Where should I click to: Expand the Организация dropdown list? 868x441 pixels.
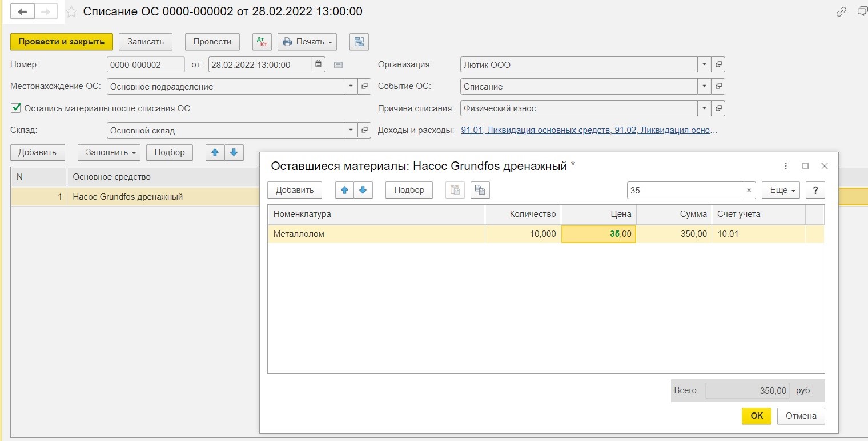tap(704, 64)
